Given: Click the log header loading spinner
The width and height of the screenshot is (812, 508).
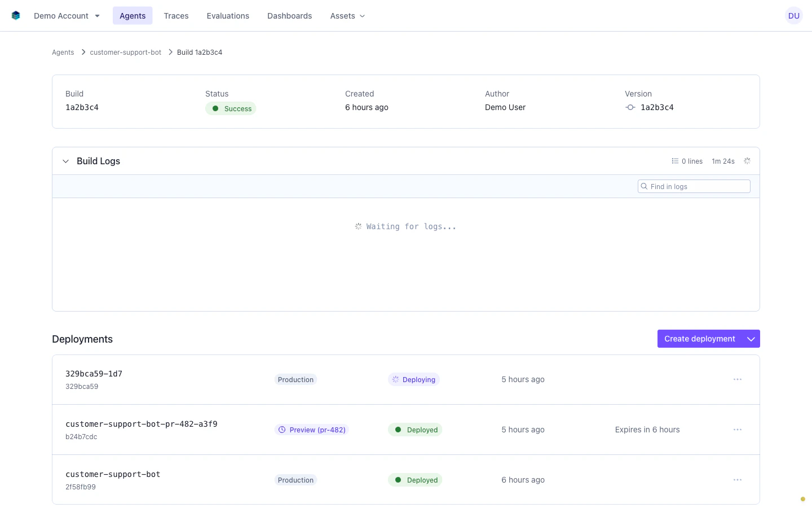Looking at the screenshot, I should pyautogui.click(x=747, y=161).
